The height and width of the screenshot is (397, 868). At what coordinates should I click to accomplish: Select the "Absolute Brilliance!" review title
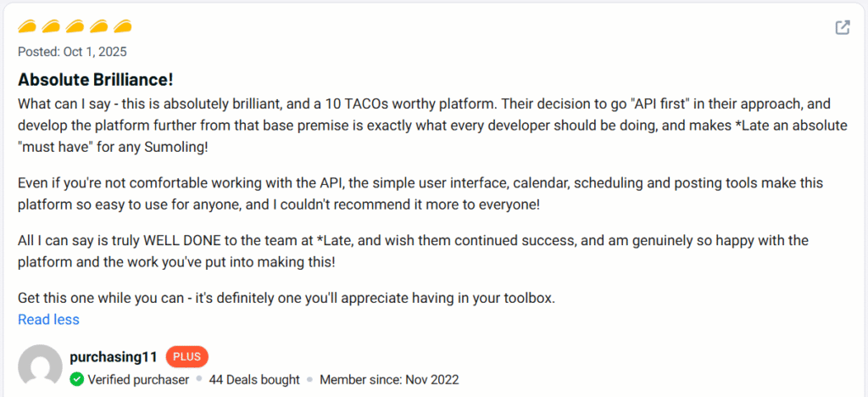[96, 81]
